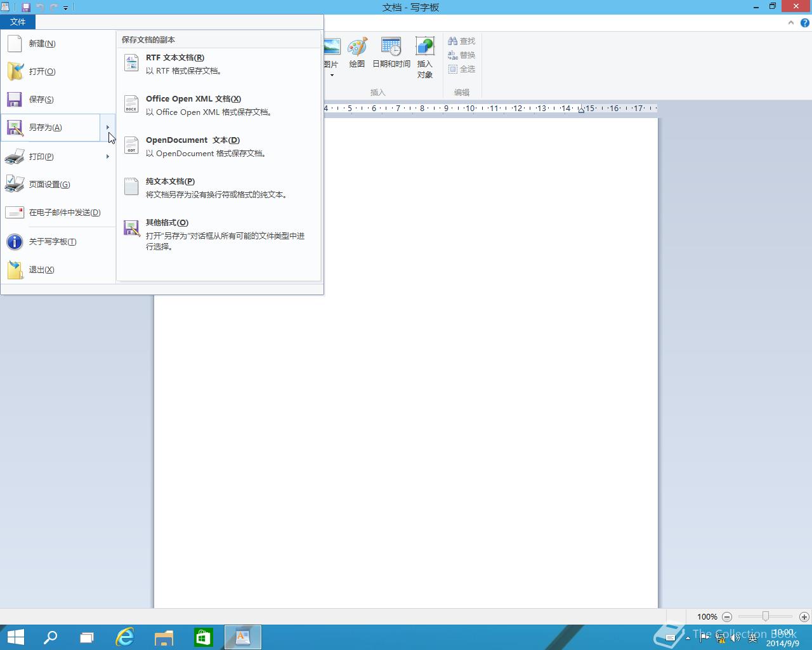Choose New (新建) in file menu
Screen dimensions: 812x650
(x=58, y=44)
